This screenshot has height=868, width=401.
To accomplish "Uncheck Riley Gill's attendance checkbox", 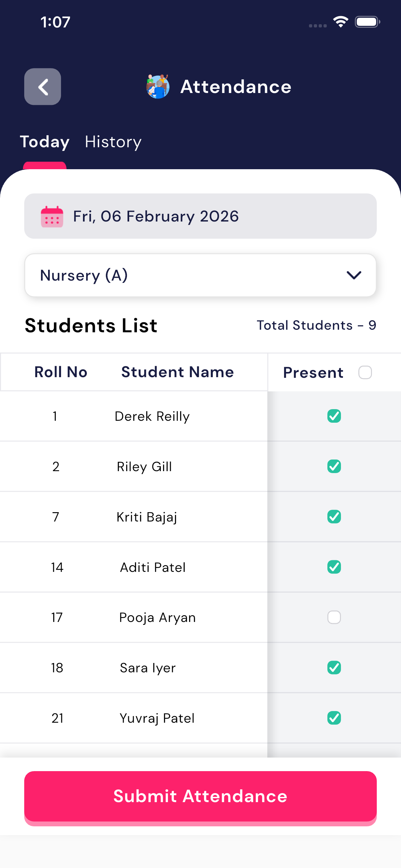I will point(334,466).
